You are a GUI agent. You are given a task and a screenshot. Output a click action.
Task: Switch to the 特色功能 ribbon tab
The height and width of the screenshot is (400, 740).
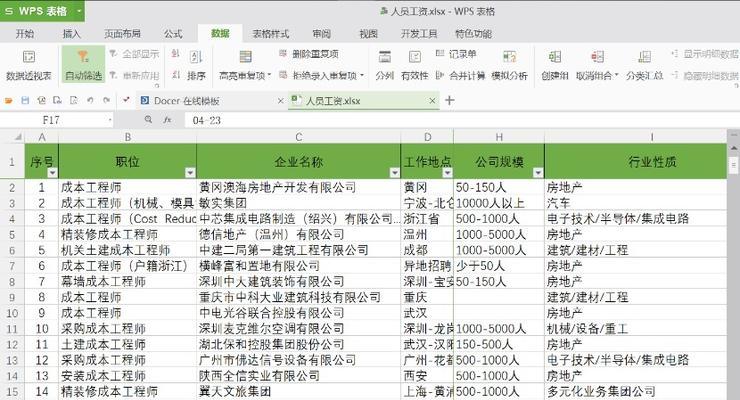pos(473,33)
